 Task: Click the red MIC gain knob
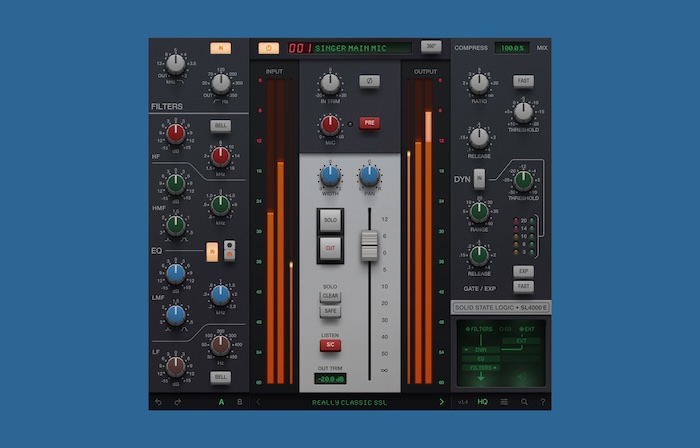point(330,125)
